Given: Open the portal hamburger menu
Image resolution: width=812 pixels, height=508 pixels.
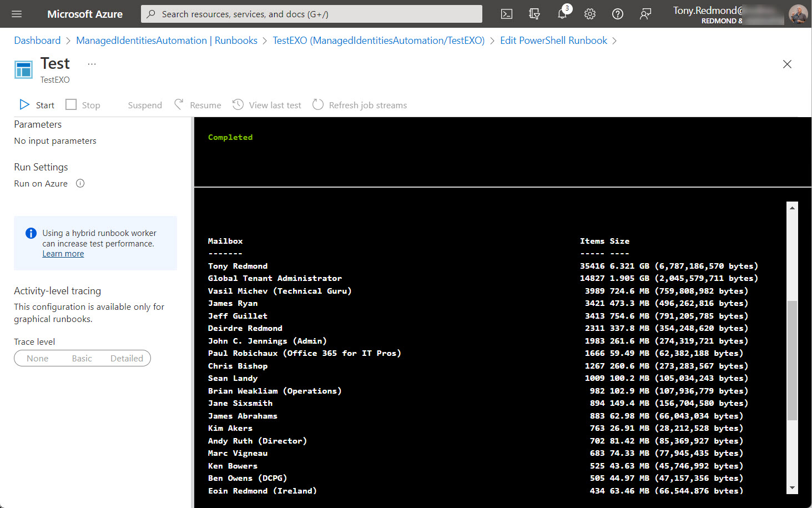Looking at the screenshot, I should (x=16, y=14).
